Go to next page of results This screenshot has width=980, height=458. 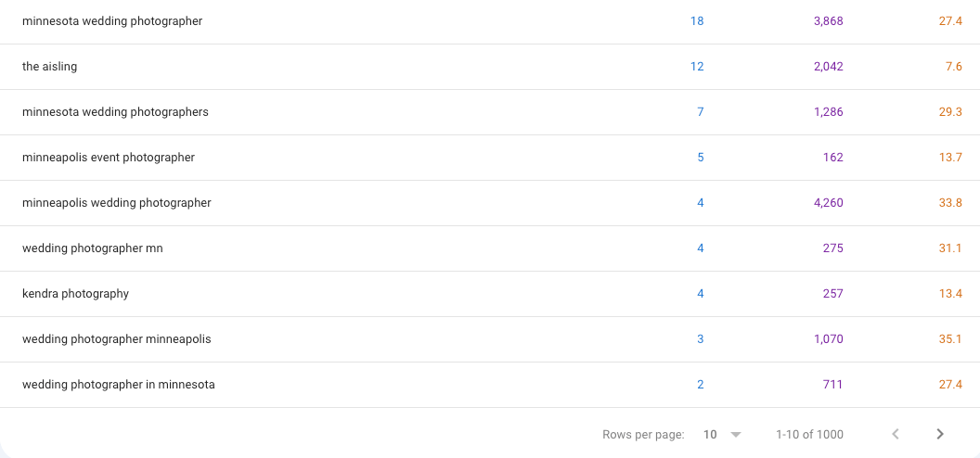click(940, 434)
